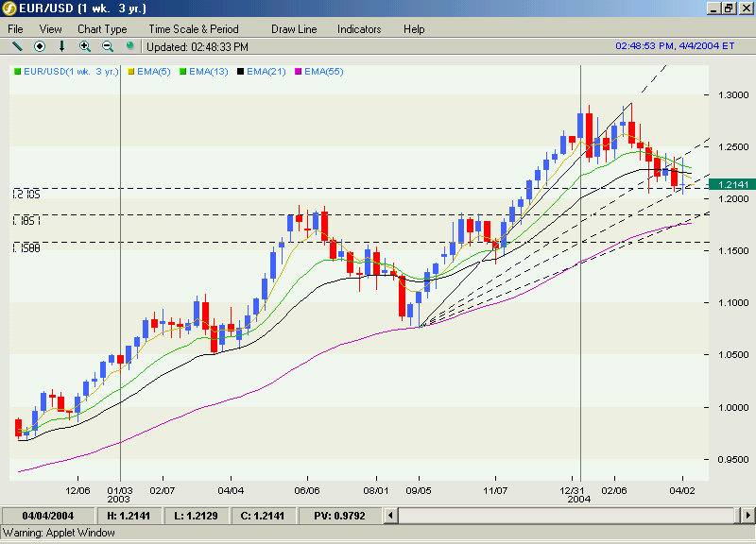The height and width of the screenshot is (544, 756).
Task: Click the Updated: 02:48:33 PM text
Action: [x=198, y=46]
